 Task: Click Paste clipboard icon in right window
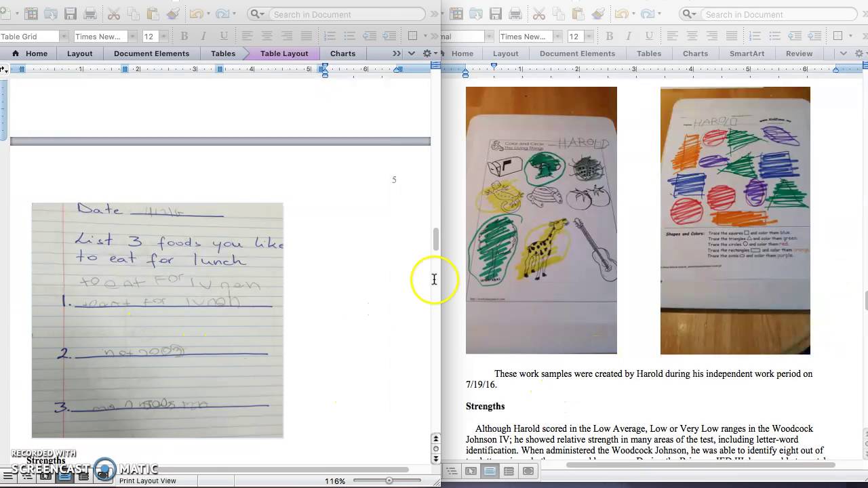[x=578, y=14]
